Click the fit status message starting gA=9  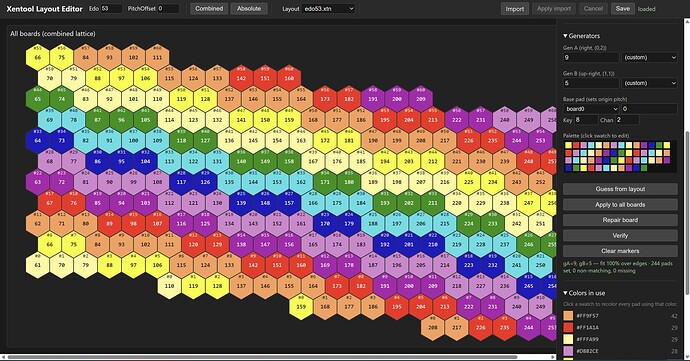pyautogui.click(x=618, y=267)
